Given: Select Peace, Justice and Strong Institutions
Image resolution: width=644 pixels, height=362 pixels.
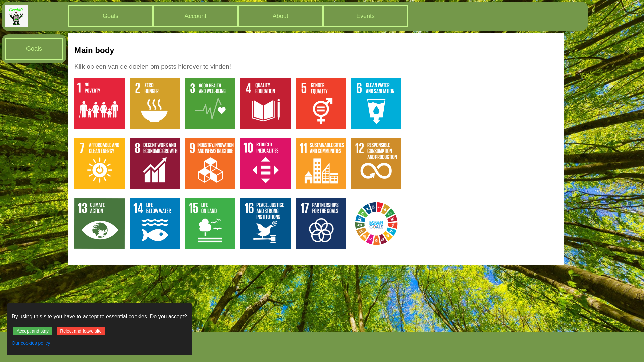Looking at the screenshot, I should [x=266, y=224].
